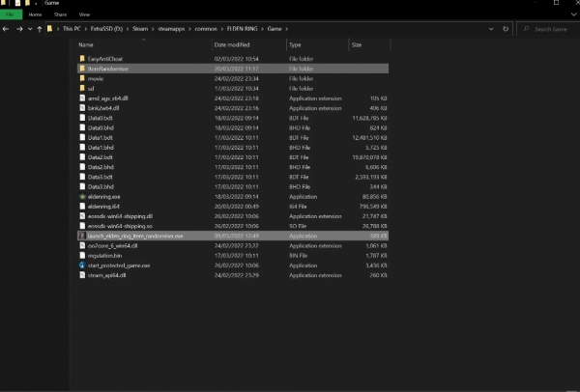Go forward with the forward arrow

[19, 29]
